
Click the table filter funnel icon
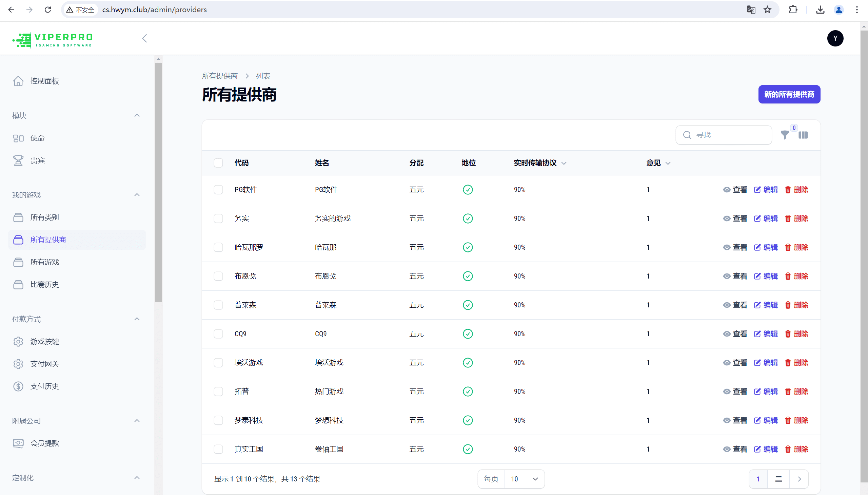[x=784, y=135]
